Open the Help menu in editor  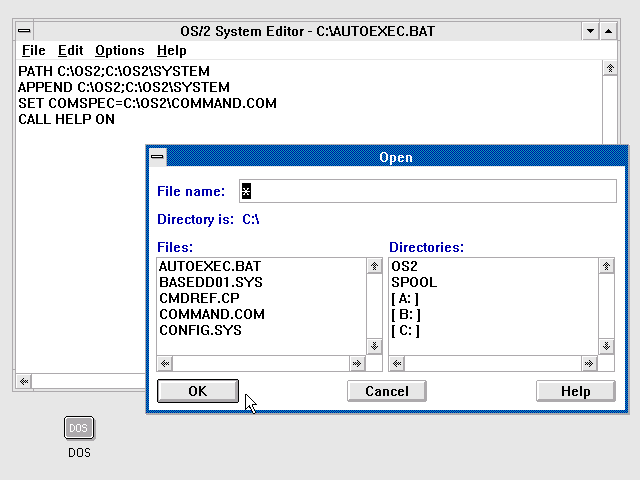coord(171,51)
